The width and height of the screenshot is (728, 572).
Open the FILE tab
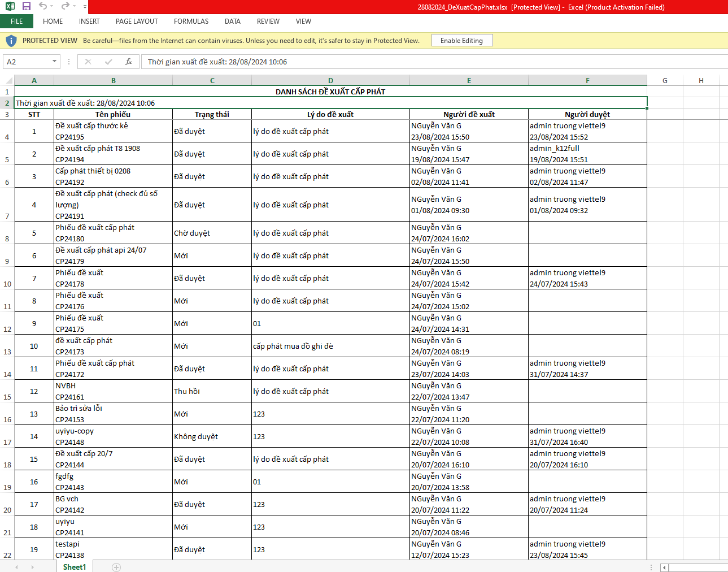pos(16,21)
